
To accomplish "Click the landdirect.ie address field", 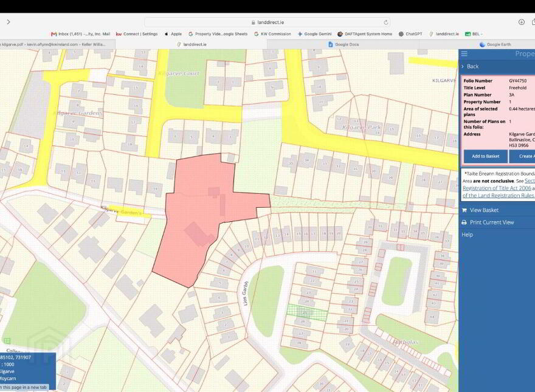I will pos(267,22).
